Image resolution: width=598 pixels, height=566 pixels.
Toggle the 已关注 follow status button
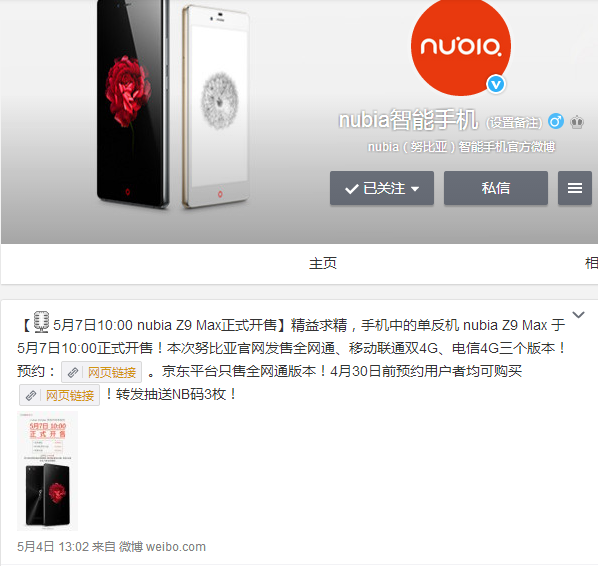(382, 188)
